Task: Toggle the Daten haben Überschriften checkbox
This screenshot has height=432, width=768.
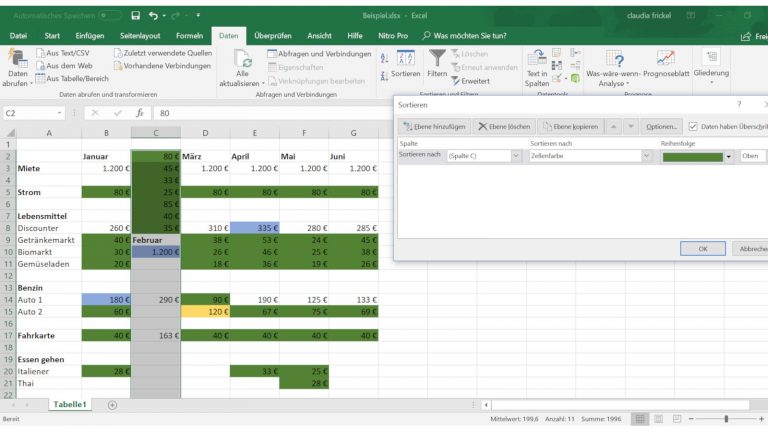Action: pos(694,126)
